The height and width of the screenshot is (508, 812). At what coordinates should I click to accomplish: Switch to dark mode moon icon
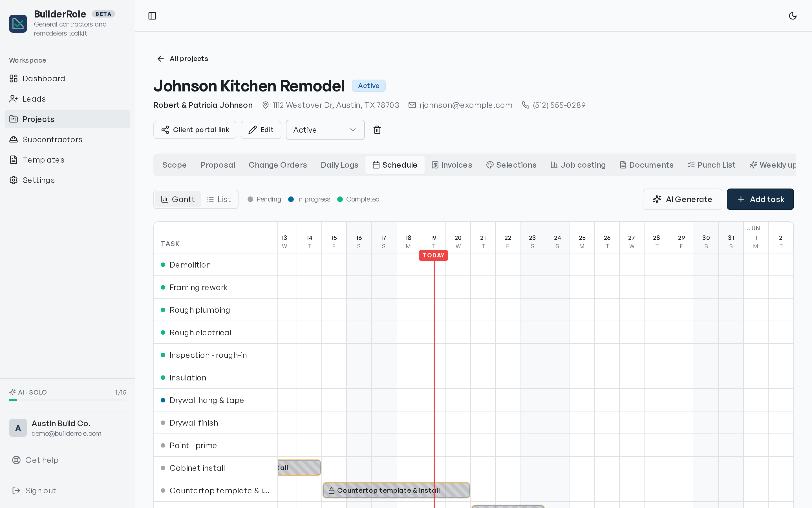point(793,16)
